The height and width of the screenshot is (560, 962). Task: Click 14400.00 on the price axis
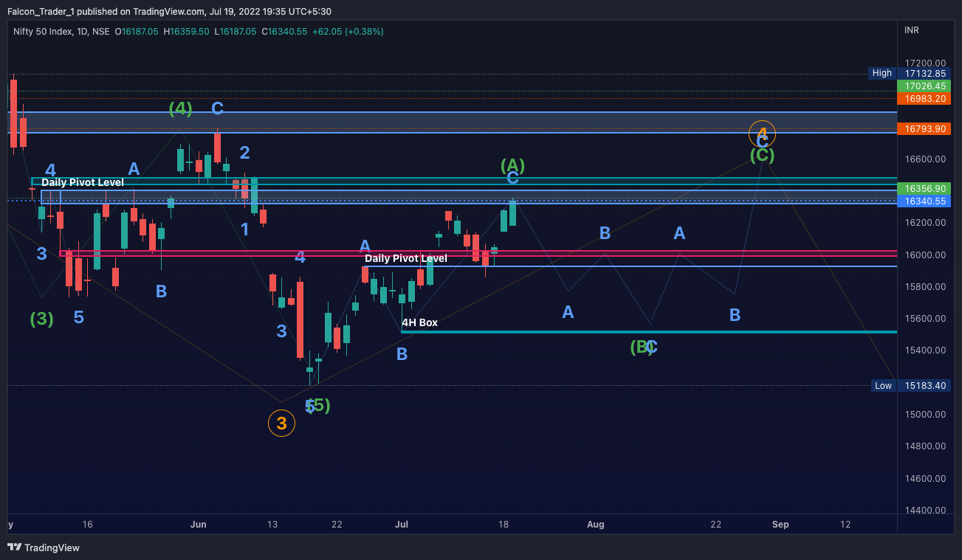click(924, 511)
